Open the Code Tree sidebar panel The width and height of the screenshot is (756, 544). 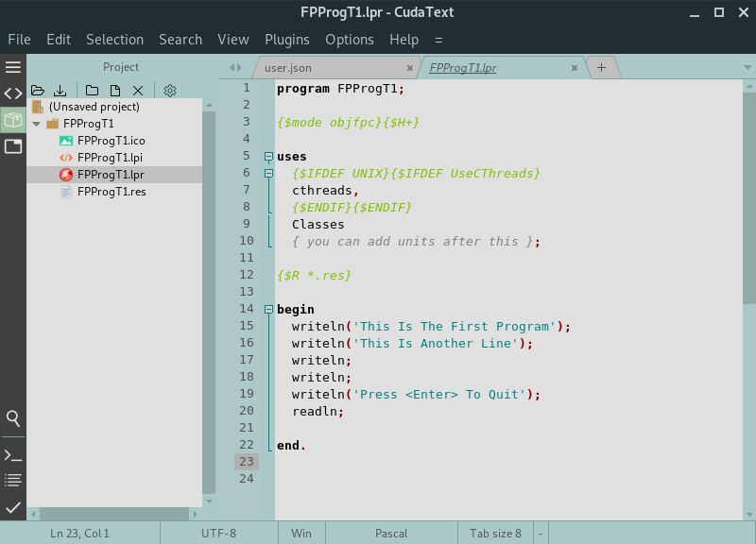point(12,93)
